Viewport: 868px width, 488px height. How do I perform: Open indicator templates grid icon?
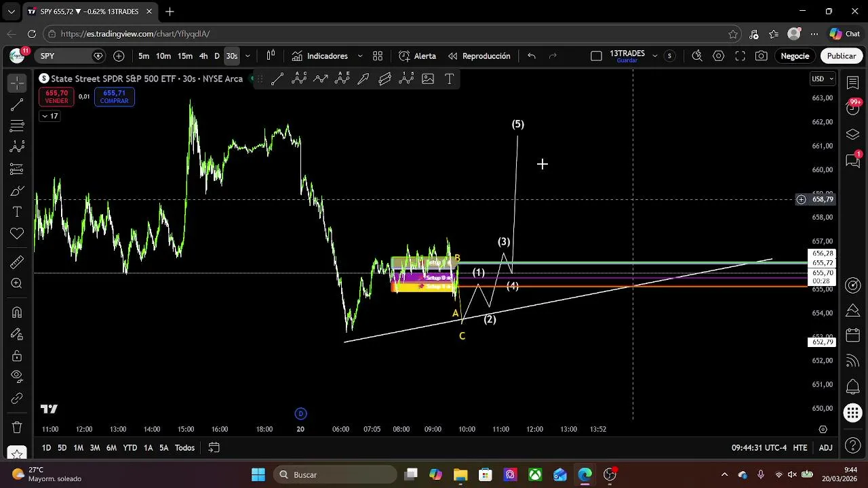click(x=378, y=56)
